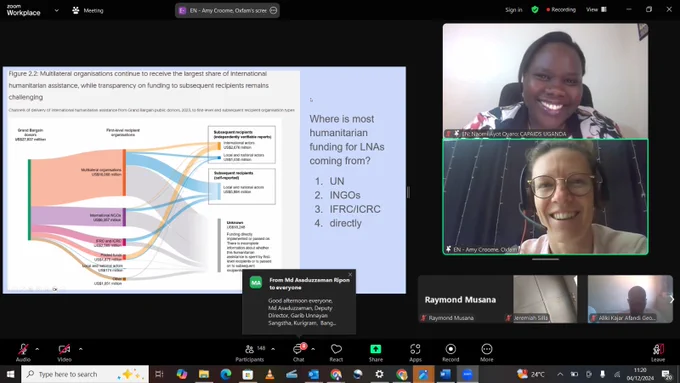Click Sign in link

click(x=513, y=10)
